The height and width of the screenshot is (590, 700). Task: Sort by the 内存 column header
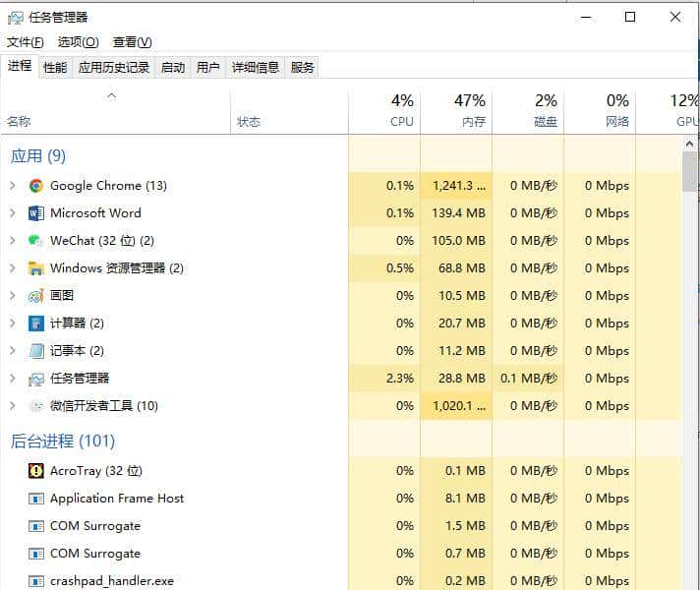456,112
